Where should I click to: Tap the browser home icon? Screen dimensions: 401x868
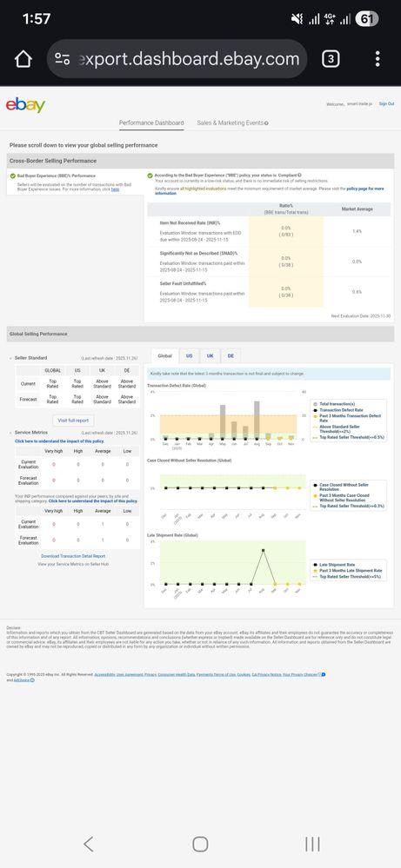pyautogui.click(x=23, y=59)
